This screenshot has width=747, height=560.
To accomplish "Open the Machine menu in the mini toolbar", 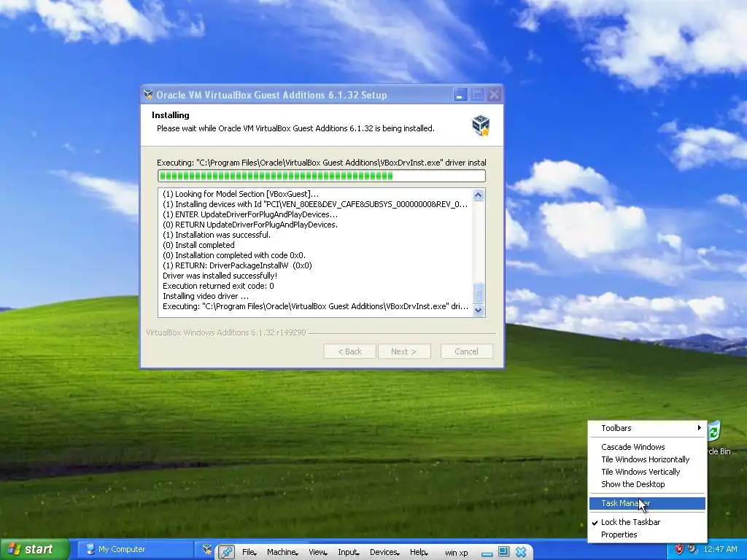I will (282, 552).
